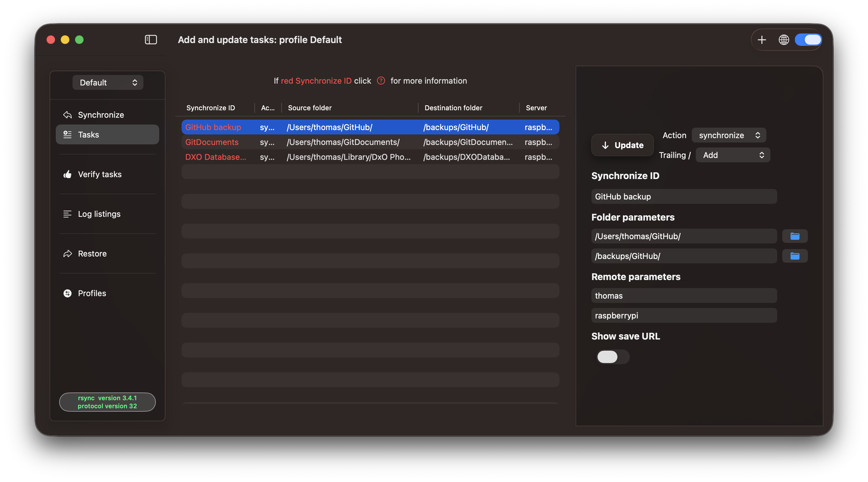868x482 pixels.
Task: Expand the Trailing slash Add dropdown
Action: click(733, 155)
